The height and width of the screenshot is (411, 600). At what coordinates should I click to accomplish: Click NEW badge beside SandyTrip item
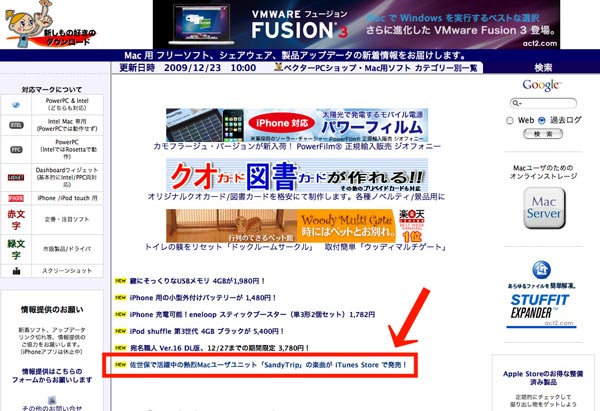(121, 365)
